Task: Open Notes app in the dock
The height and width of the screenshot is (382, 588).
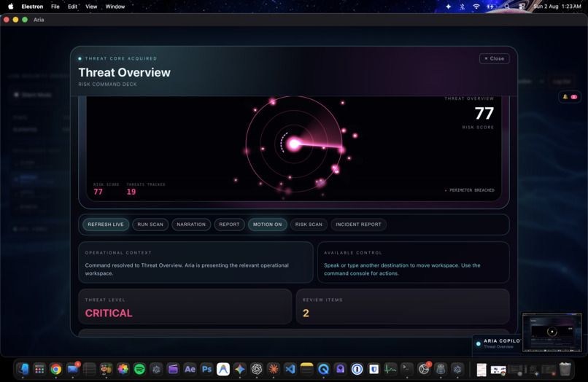Action: (306, 370)
